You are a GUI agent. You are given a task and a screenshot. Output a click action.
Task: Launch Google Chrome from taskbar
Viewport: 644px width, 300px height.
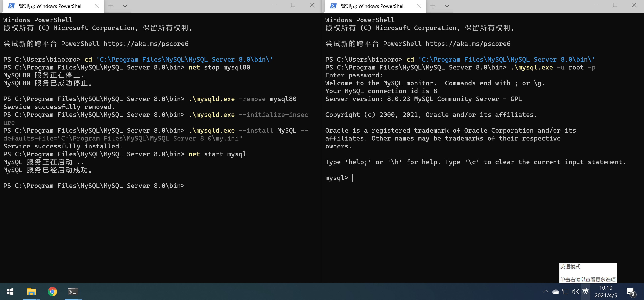pyautogui.click(x=52, y=292)
